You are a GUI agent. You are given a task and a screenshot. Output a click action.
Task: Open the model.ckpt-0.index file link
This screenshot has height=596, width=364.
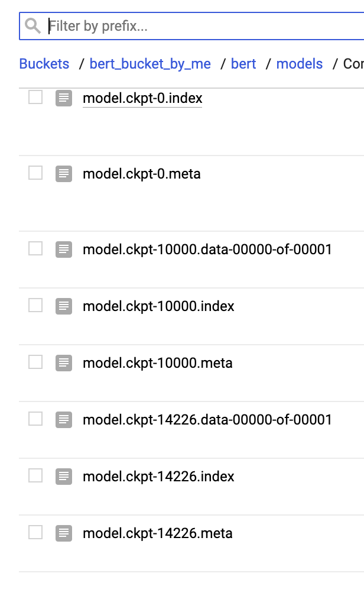[142, 98]
